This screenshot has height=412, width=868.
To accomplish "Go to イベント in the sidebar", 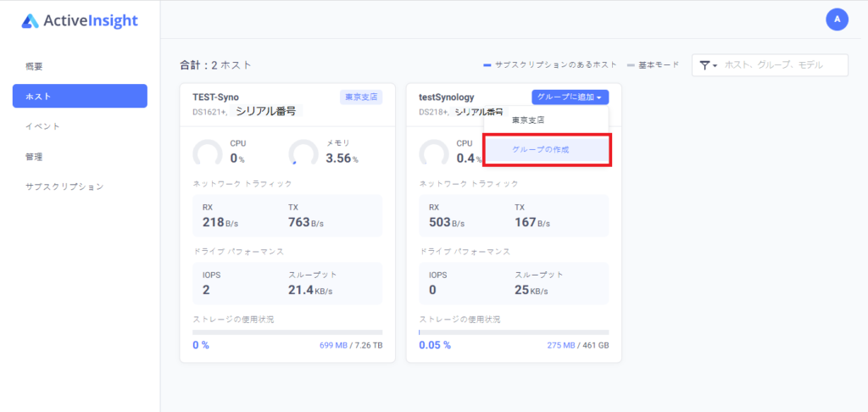I will (42, 126).
